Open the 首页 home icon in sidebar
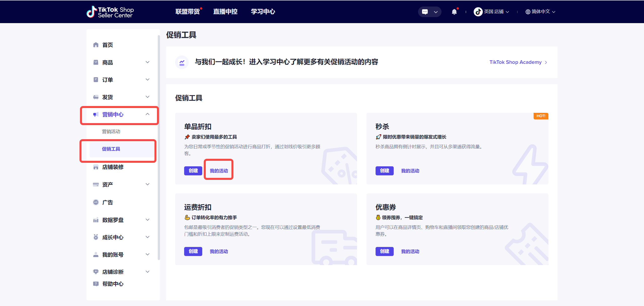Viewport: 644px width, 306px height. coord(96,45)
